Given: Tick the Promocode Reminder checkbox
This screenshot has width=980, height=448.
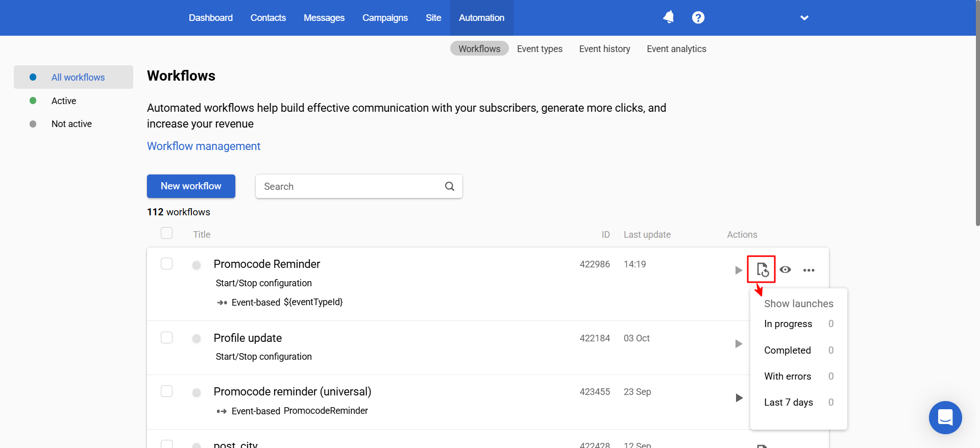Looking at the screenshot, I should pos(167,264).
